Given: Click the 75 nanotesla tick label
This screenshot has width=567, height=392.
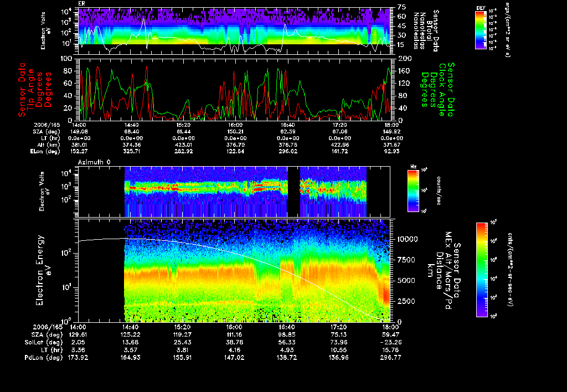Looking at the screenshot, I should (402, 7).
